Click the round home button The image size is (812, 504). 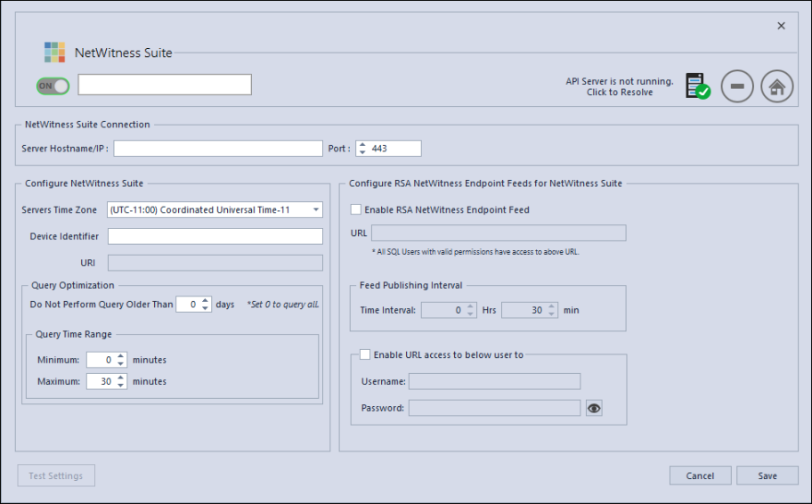point(776,86)
